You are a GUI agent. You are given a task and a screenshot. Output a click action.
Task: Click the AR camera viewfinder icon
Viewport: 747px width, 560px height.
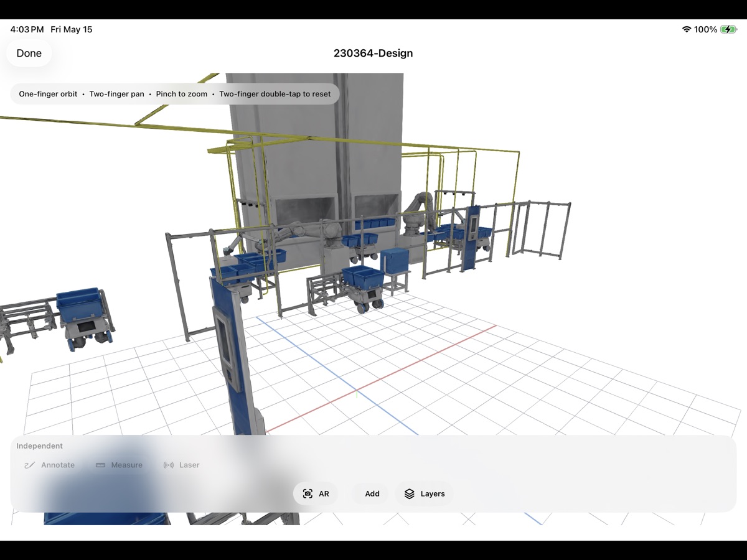(x=308, y=493)
